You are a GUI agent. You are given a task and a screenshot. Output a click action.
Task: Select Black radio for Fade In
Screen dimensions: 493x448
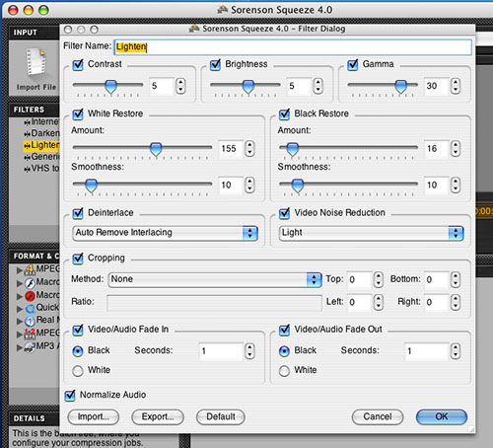(x=78, y=351)
